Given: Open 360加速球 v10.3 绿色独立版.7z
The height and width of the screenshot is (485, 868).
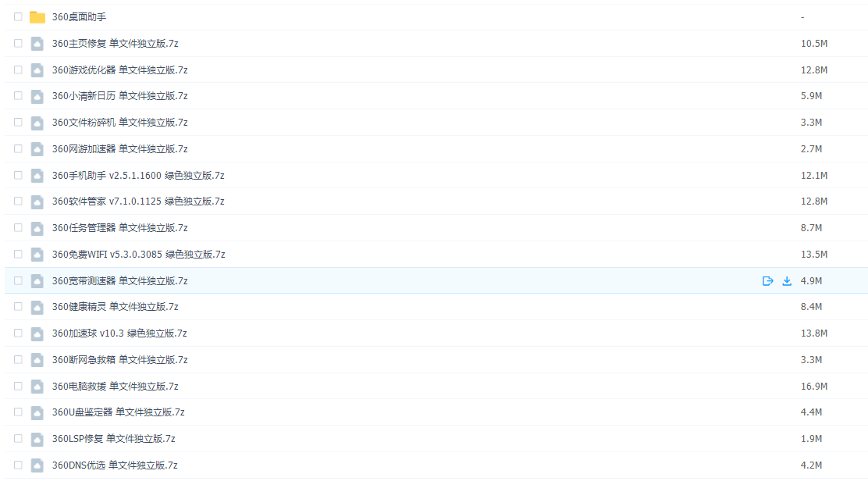Looking at the screenshot, I should pos(119,333).
